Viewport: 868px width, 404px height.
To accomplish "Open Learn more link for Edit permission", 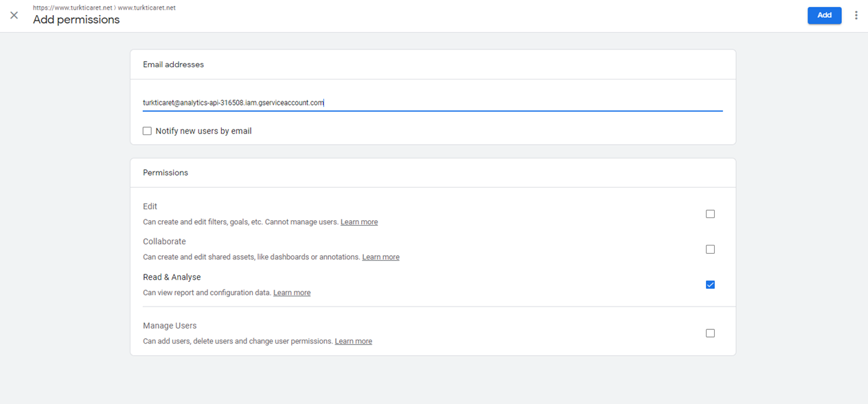I will pos(359,222).
